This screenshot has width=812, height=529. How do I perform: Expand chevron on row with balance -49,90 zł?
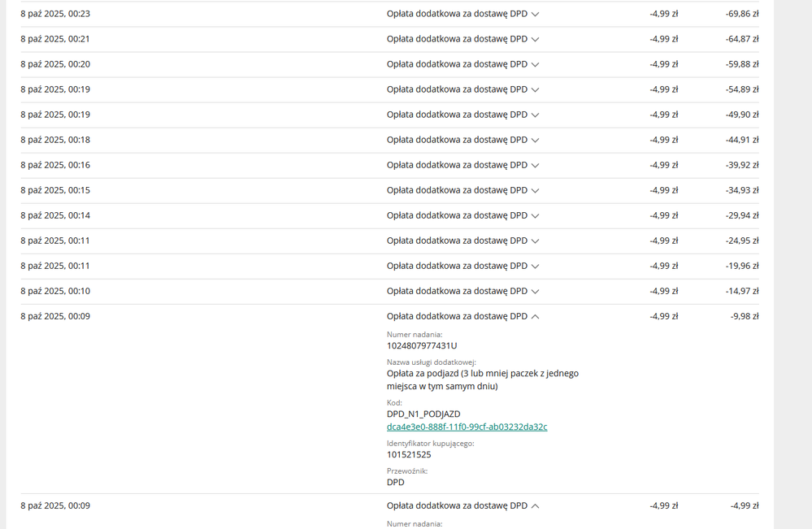[535, 115]
